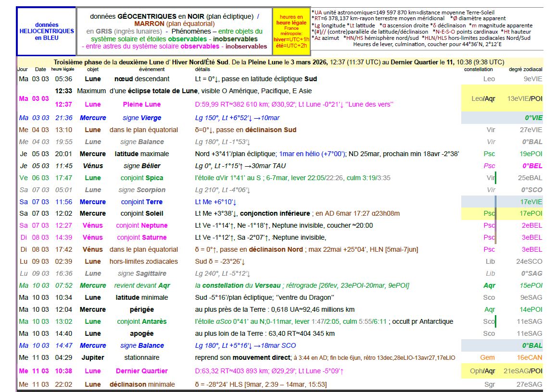
Task: Click the green 'conjoint Spica' event
Action: point(141,178)
